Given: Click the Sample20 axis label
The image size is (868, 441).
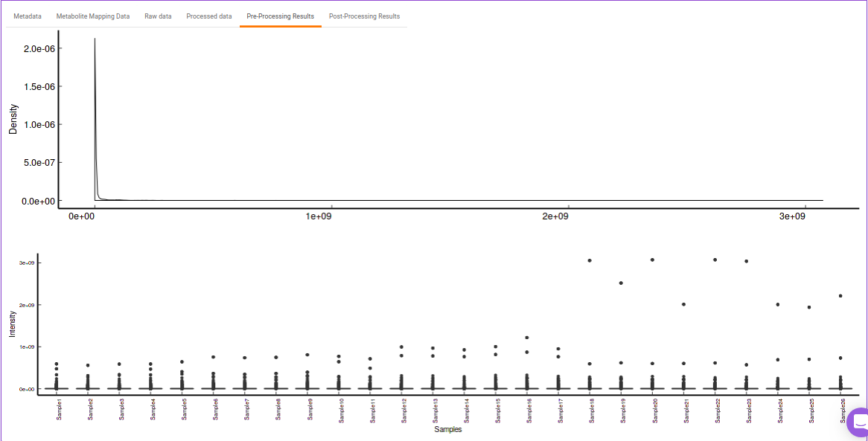Looking at the screenshot, I should click(654, 410).
